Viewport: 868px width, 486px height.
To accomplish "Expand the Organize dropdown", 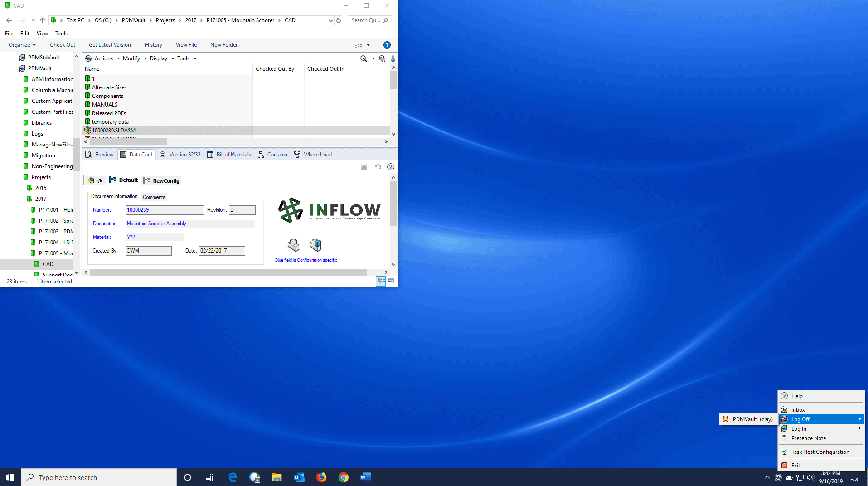I will 22,45.
